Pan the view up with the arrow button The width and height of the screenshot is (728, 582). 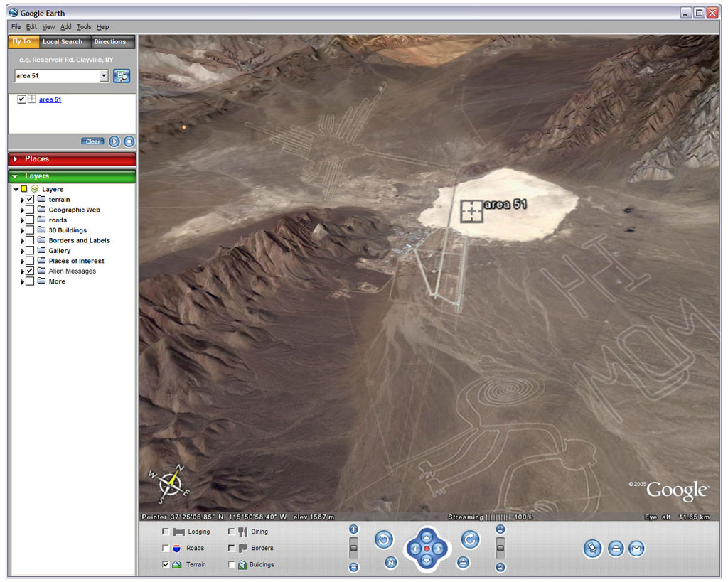427,537
